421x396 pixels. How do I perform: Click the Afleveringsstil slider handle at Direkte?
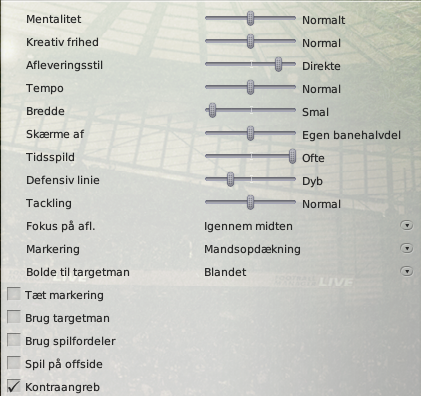(278, 64)
